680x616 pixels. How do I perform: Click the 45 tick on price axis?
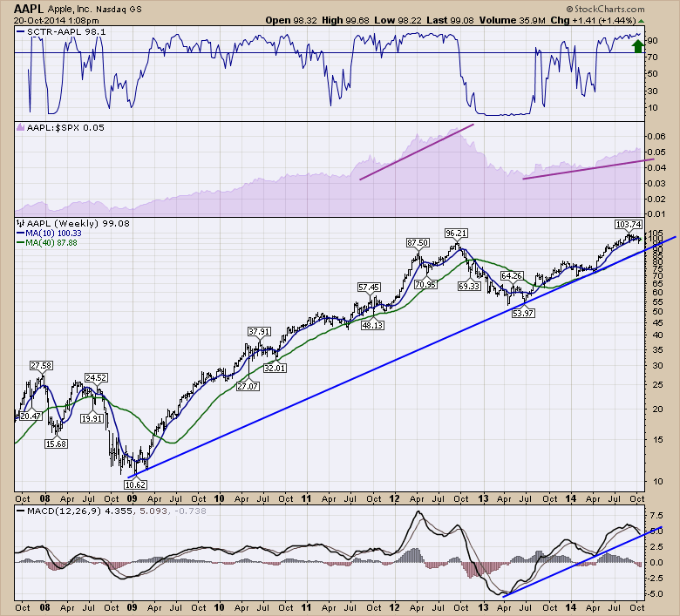tap(657, 323)
